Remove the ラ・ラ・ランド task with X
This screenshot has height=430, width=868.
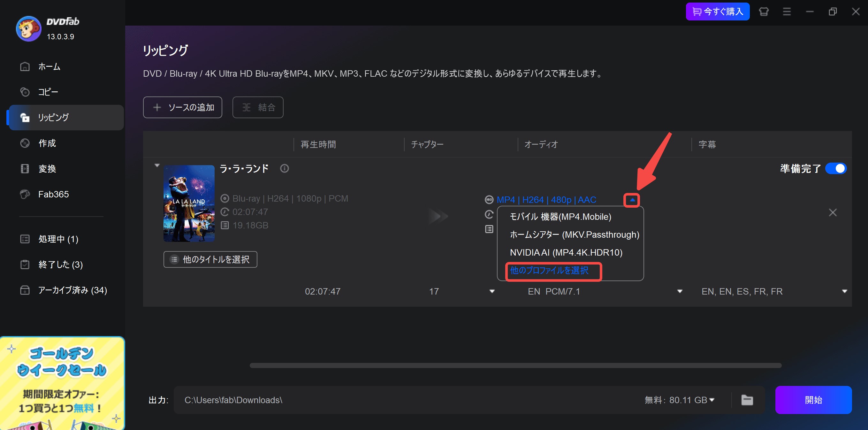833,213
